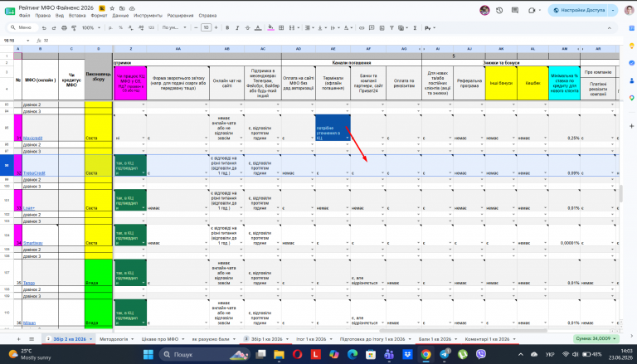637x364 pixels.
Task: Click the font size field
Action: 206,27
